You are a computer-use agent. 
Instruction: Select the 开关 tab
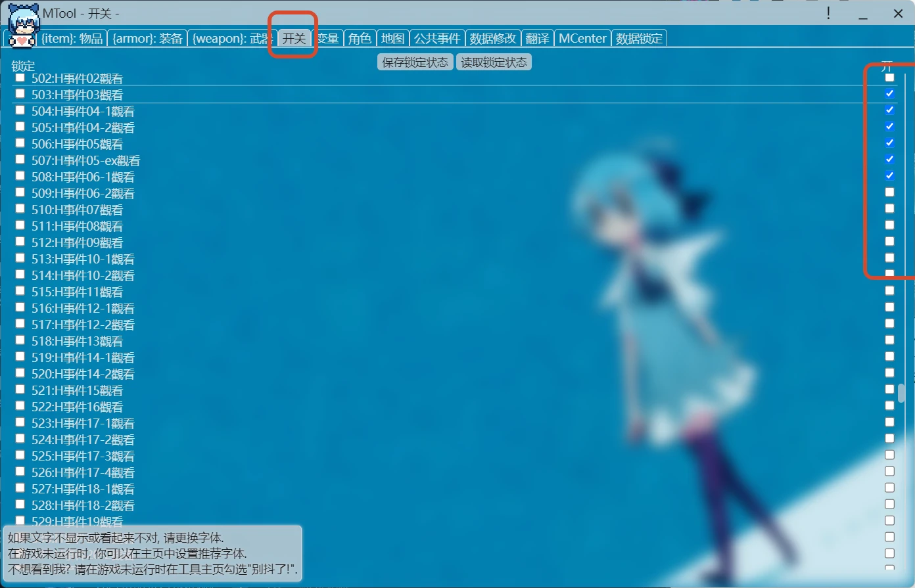point(294,38)
